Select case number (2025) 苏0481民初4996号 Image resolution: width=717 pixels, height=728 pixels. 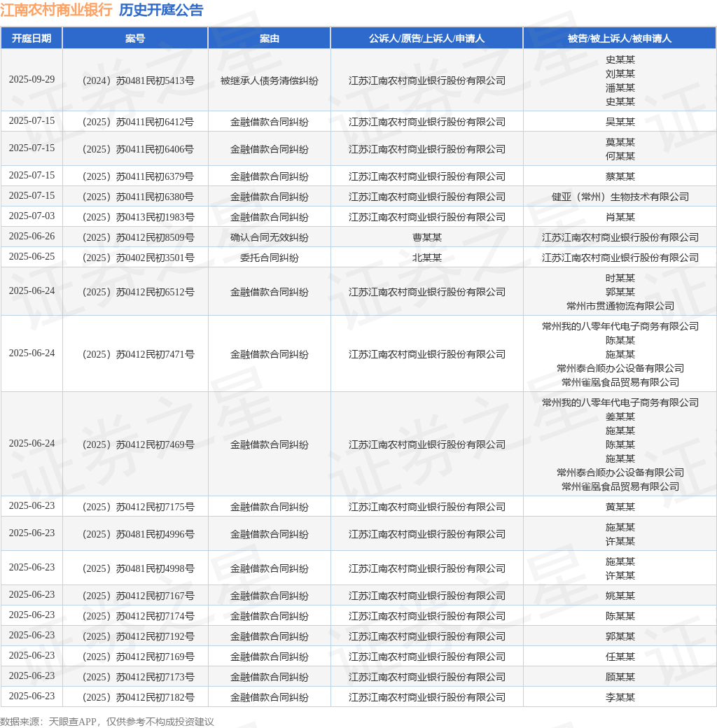[x=139, y=534]
